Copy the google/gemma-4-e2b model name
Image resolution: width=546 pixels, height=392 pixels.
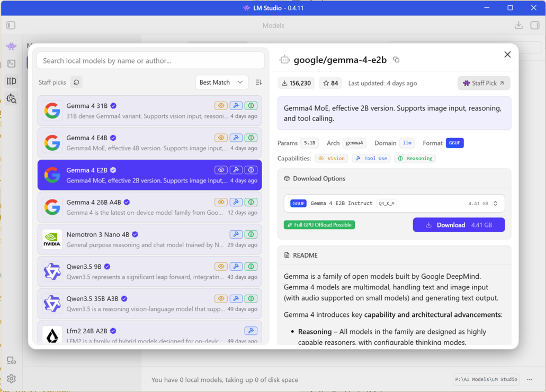[396, 60]
